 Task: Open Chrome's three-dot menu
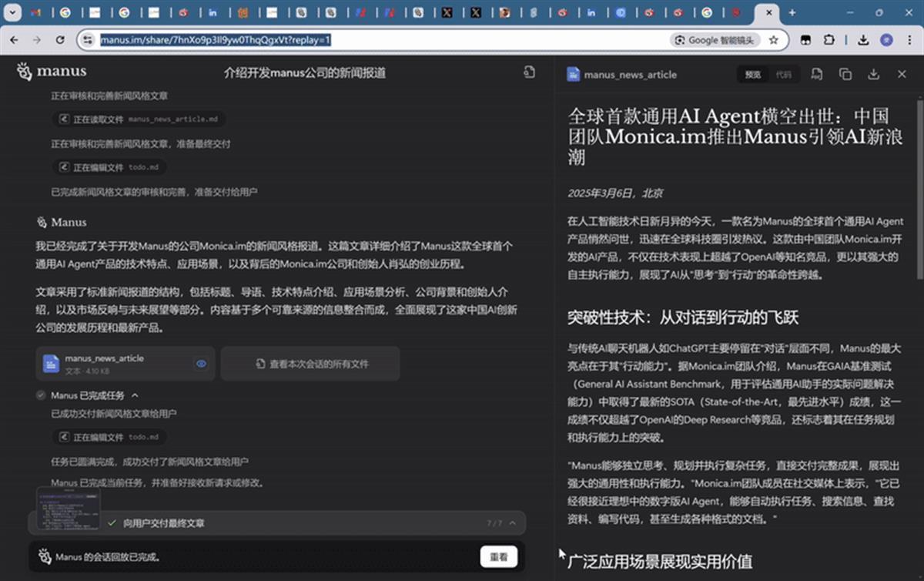[x=911, y=39]
